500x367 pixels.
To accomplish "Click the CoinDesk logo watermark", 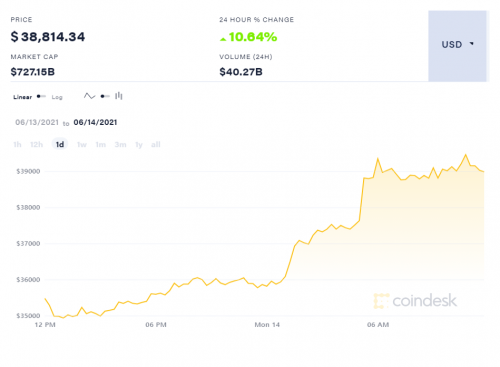I will pyautogui.click(x=415, y=301).
